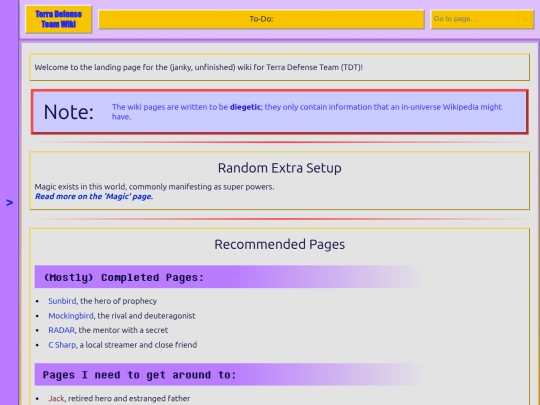Open the To-Do bar
This screenshot has width=540, height=405.
[x=261, y=19]
